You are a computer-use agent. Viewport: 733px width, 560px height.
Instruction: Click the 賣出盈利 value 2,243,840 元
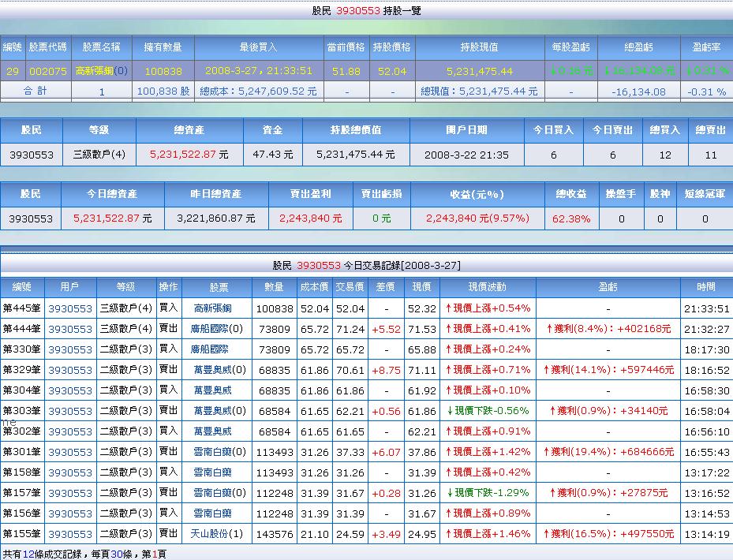[x=310, y=218]
